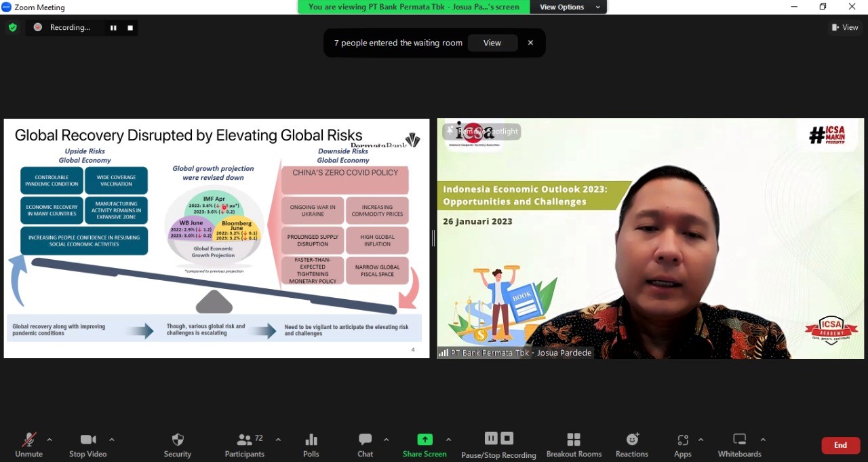Image resolution: width=868 pixels, height=462 pixels.
Task: Dismiss the waiting room notification
Action: (530, 43)
